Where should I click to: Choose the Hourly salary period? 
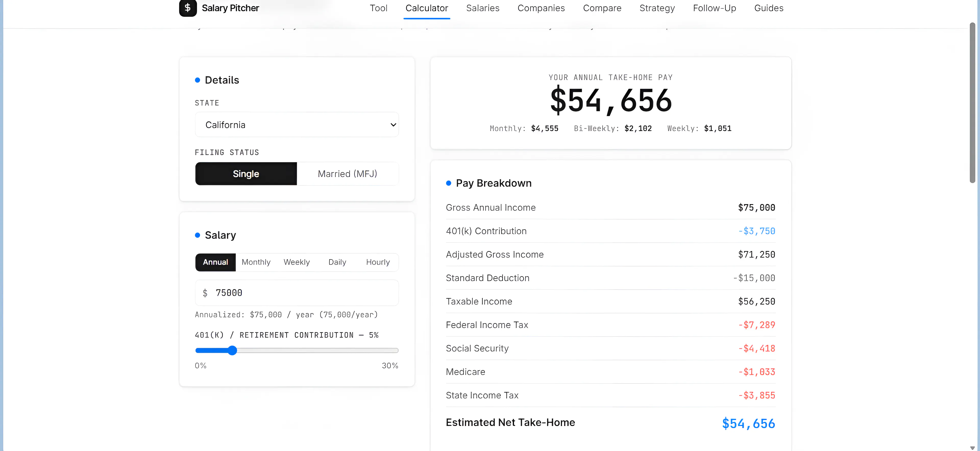point(378,262)
